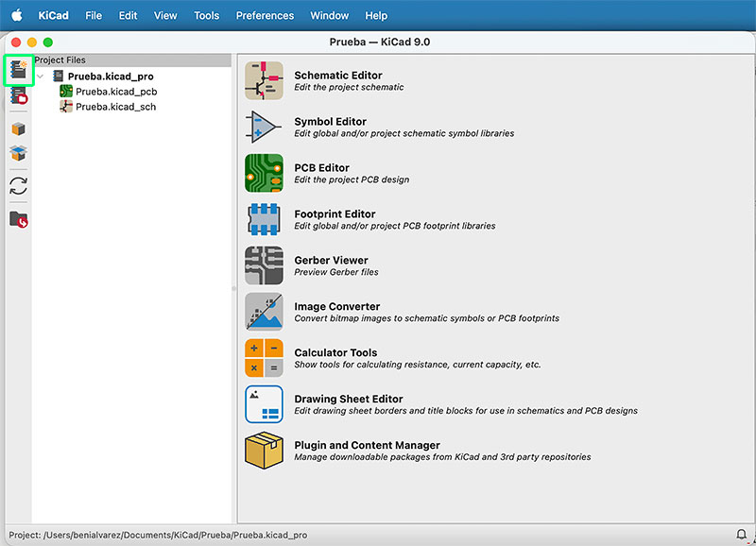
Task: Open the Edit menu
Action: pos(128,15)
